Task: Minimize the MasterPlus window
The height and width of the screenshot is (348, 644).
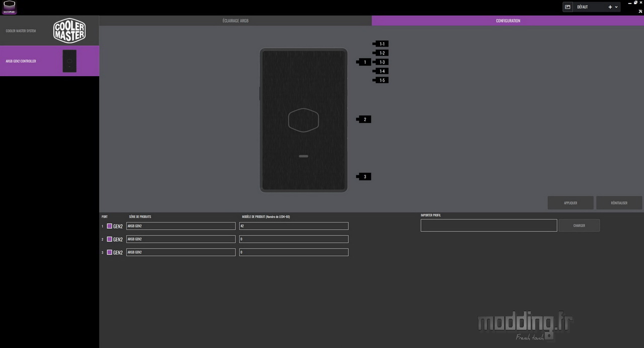Action: coord(629,3)
